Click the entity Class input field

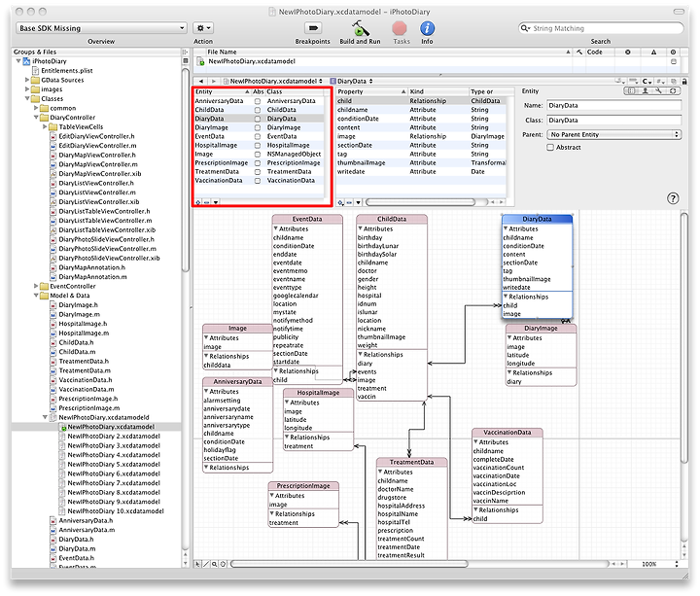614,121
